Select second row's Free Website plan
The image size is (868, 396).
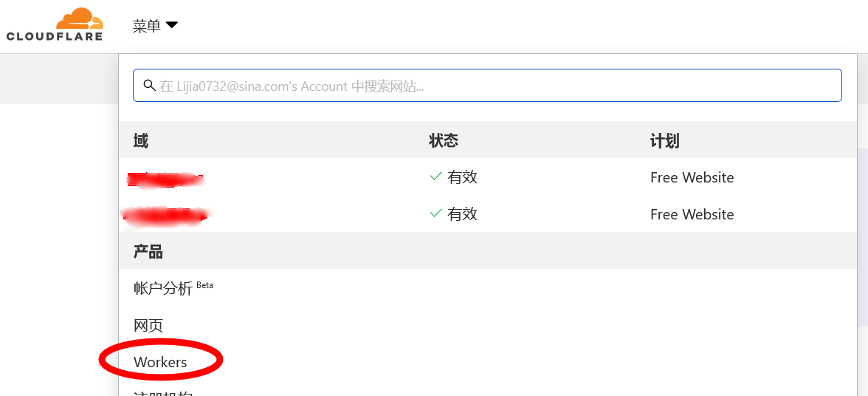(x=692, y=214)
